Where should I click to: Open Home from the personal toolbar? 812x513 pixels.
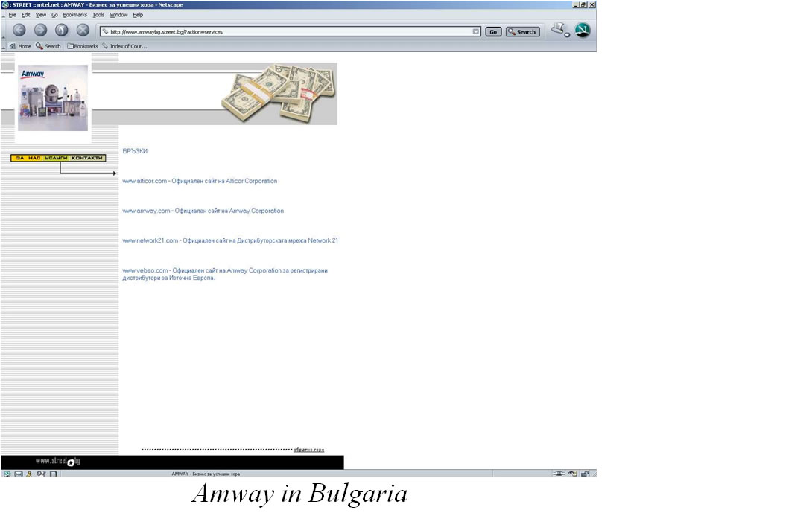pyautogui.click(x=21, y=46)
